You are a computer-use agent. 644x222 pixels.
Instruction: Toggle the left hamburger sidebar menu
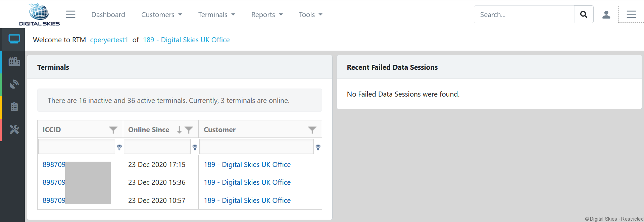click(x=70, y=14)
